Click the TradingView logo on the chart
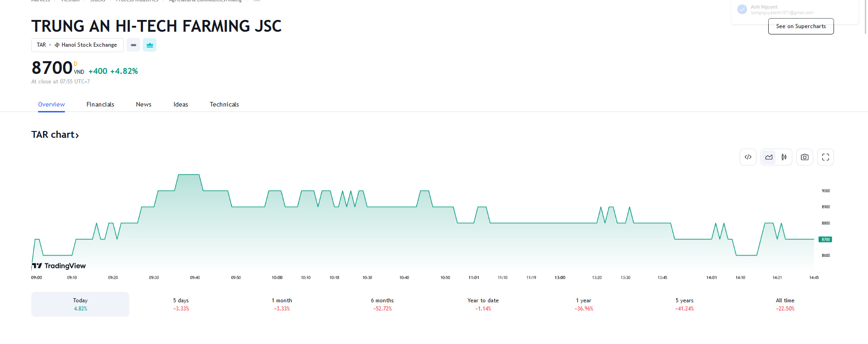 pos(59,266)
